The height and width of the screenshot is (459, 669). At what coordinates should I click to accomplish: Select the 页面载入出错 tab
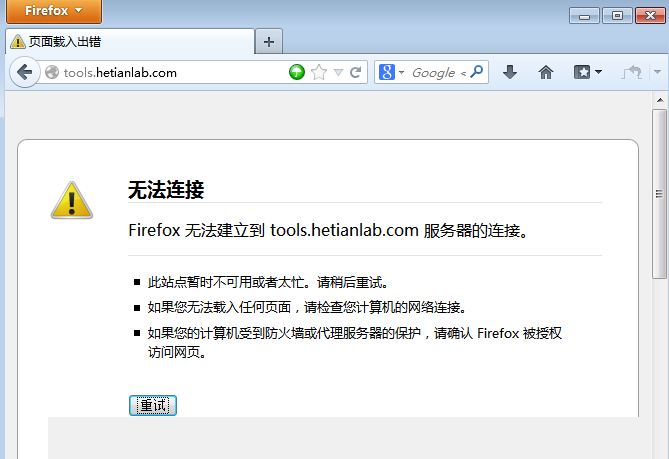(x=130, y=42)
